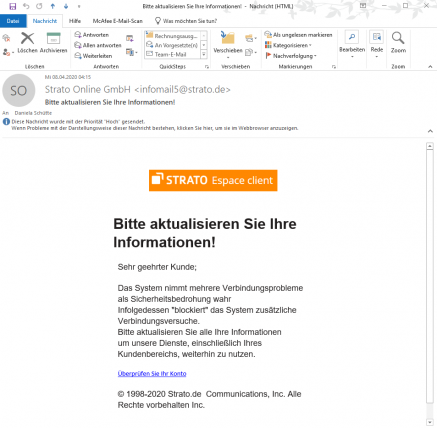
Task: Open the Hilfe tab
Action: point(75,21)
